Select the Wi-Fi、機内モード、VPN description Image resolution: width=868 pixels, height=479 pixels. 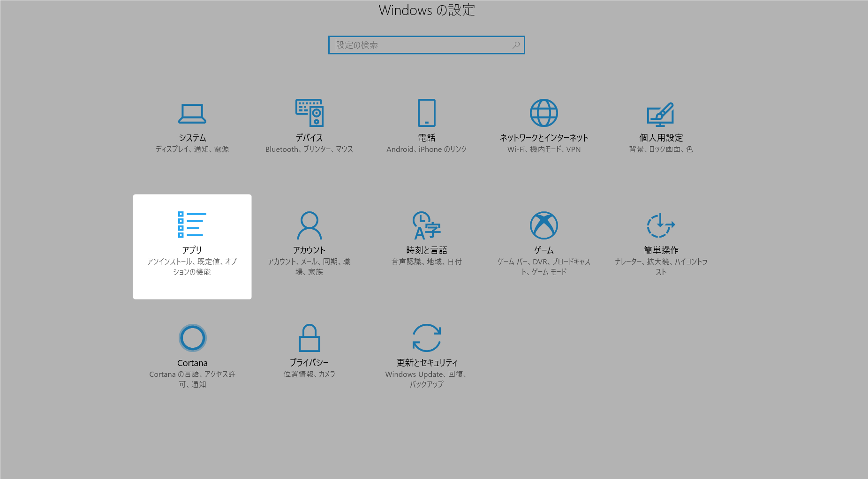pos(544,150)
